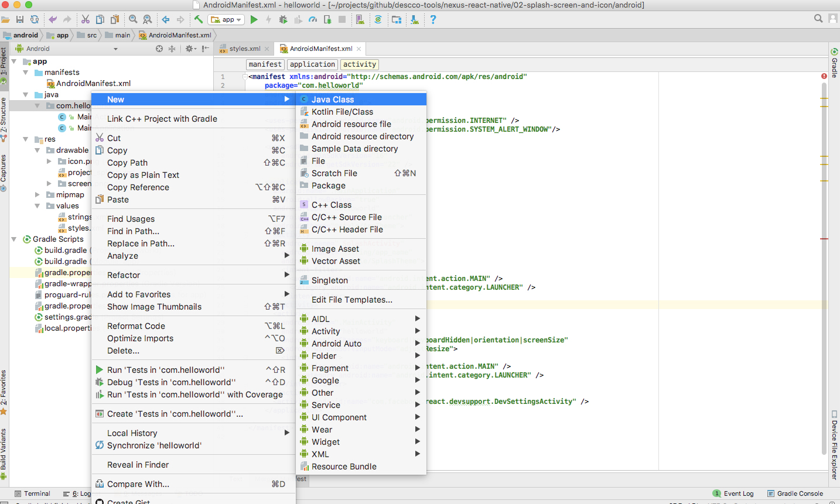The image size is (840, 504).
Task: Select Find in Path... menu item
Action: point(193,231)
